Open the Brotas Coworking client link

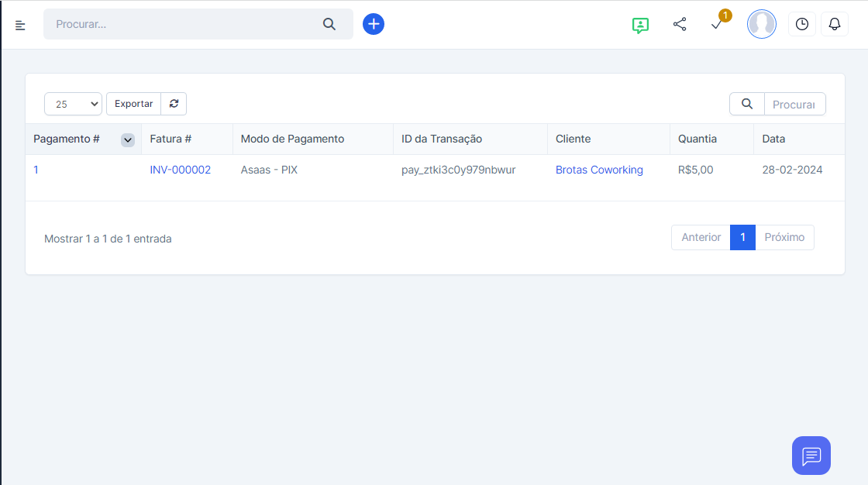coord(599,170)
